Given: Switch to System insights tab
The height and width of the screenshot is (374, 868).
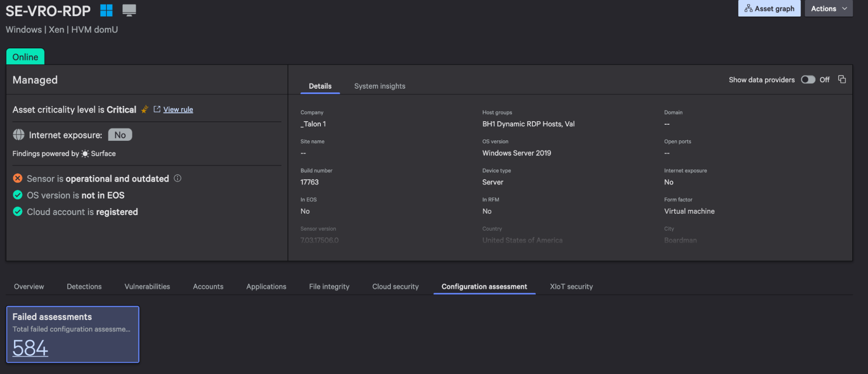Looking at the screenshot, I should click(380, 86).
